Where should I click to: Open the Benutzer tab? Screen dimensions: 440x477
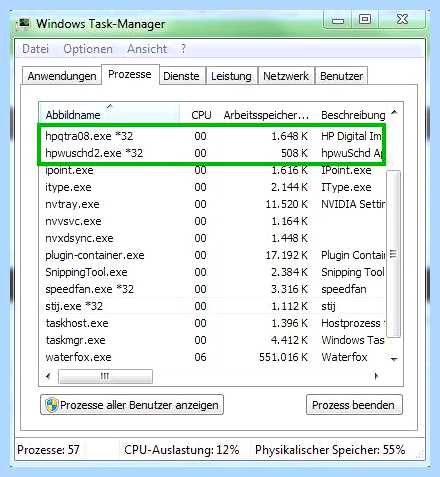pos(341,76)
